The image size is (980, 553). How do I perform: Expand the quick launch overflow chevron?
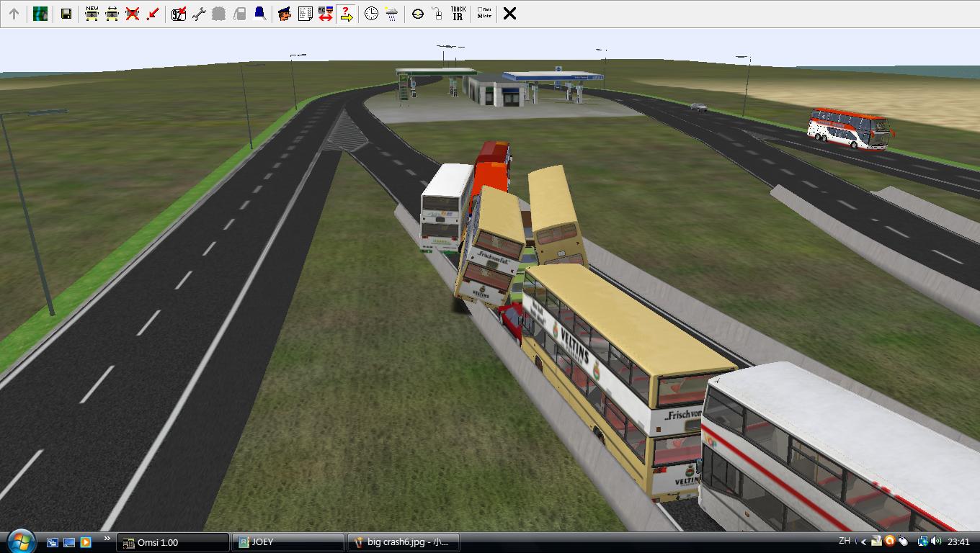pos(107,539)
